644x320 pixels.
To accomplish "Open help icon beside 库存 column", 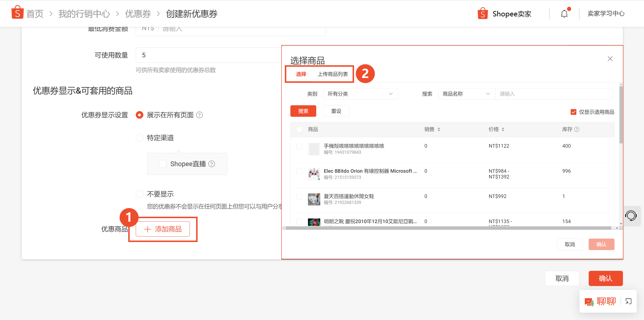I will 577,129.
